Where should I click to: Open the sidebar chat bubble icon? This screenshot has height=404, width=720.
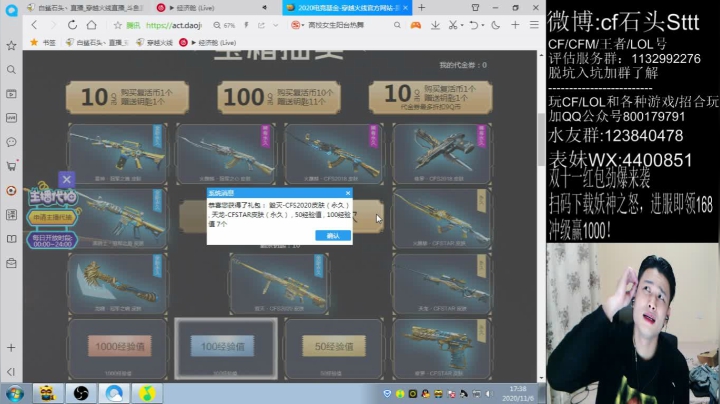tap(11, 142)
